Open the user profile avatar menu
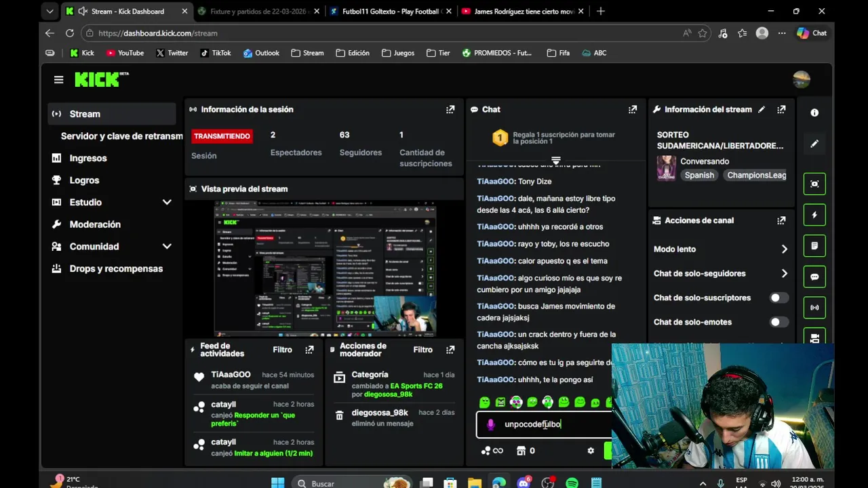The height and width of the screenshot is (488, 868). pos(802,79)
